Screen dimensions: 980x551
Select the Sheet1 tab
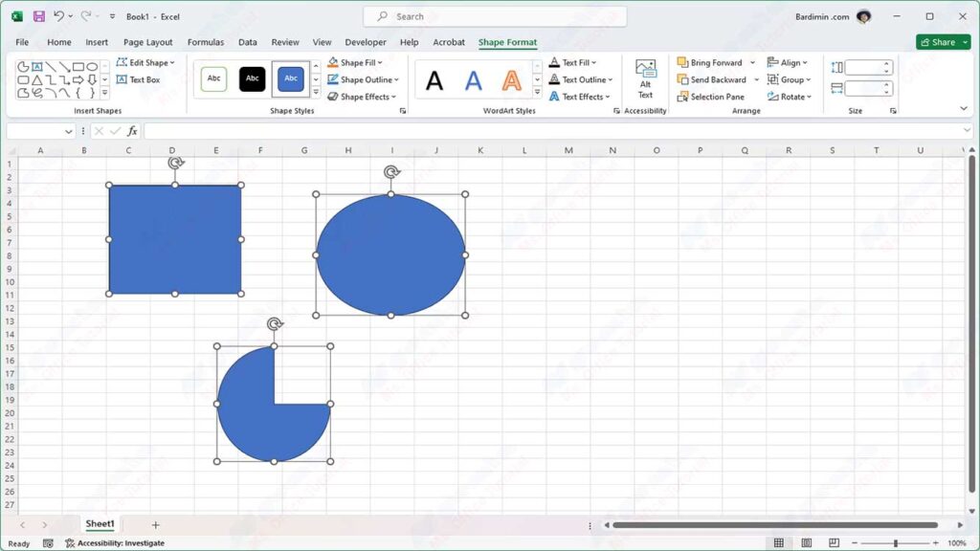[x=100, y=524]
